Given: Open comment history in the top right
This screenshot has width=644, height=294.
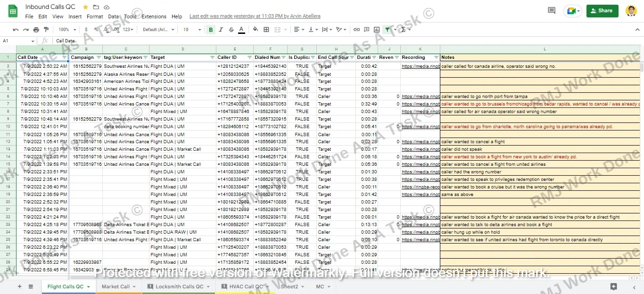Looking at the screenshot, I should click(552, 10).
